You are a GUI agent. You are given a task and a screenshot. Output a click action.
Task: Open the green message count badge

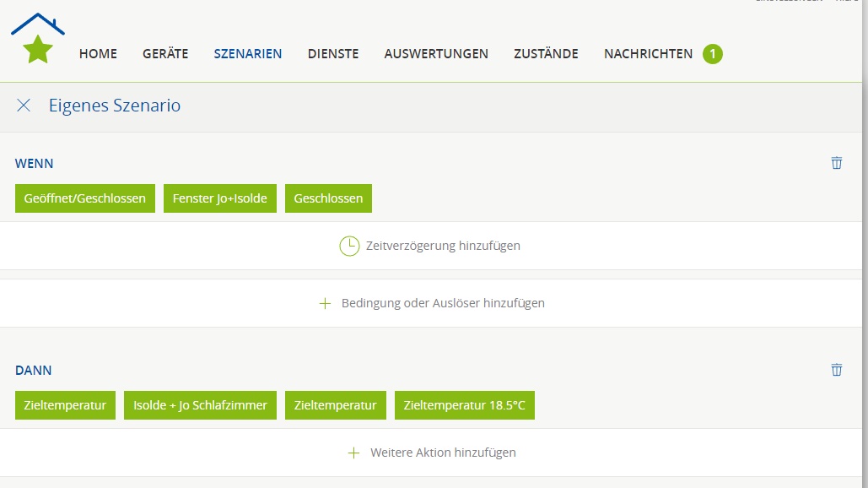[x=712, y=54]
